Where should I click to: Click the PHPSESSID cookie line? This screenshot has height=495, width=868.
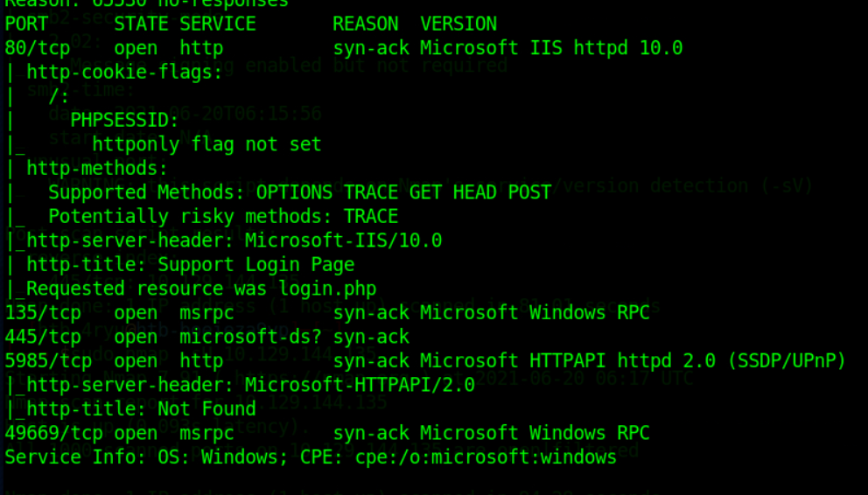click(124, 120)
